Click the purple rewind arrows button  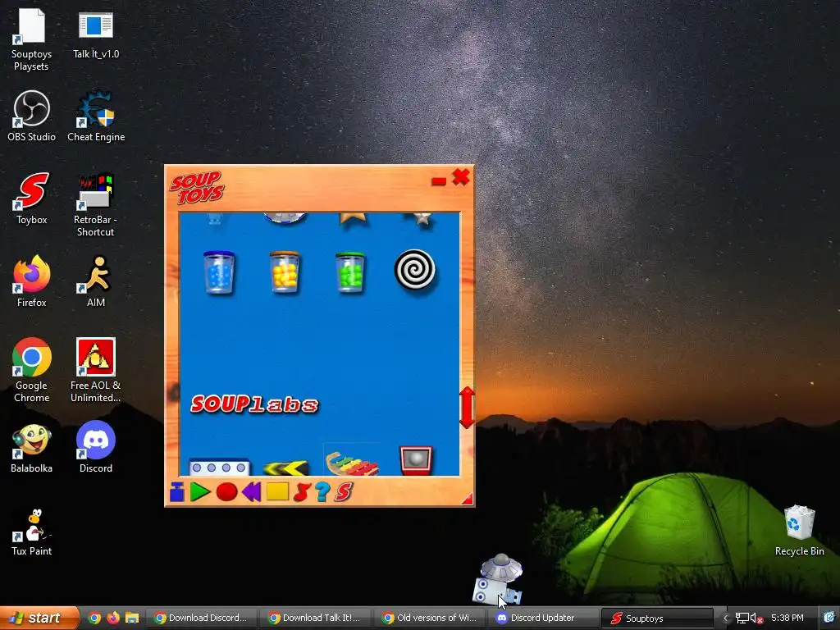(251, 491)
